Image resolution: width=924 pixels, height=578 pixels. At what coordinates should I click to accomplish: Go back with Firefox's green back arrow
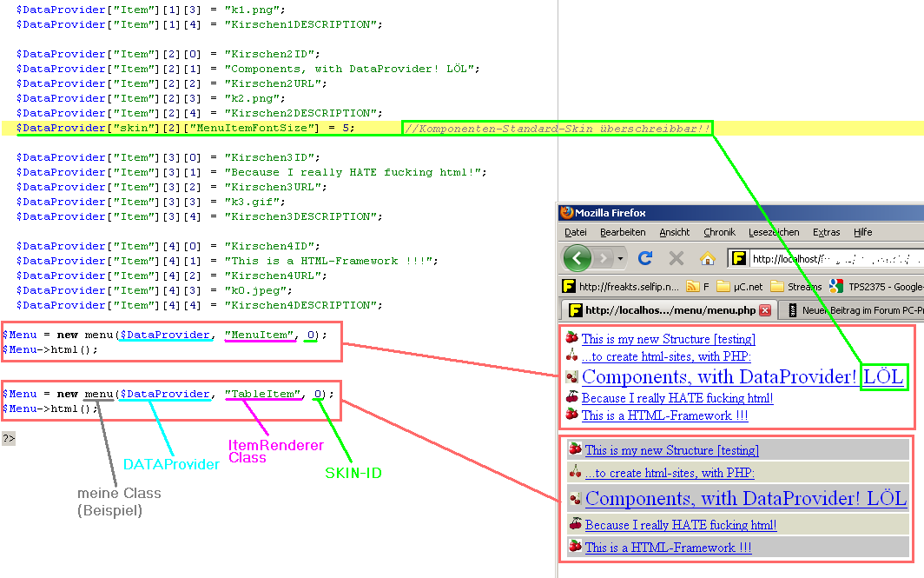point(577,258)
